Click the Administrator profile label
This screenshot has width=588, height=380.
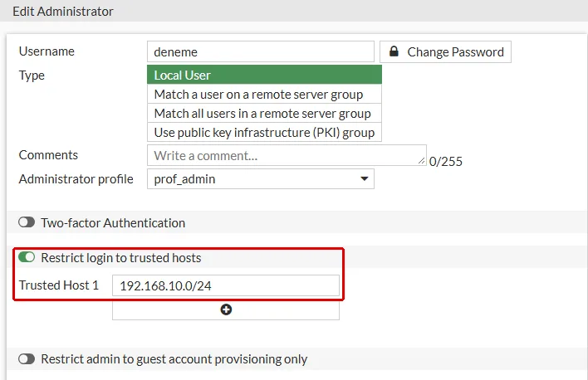(x=76, y=179)
